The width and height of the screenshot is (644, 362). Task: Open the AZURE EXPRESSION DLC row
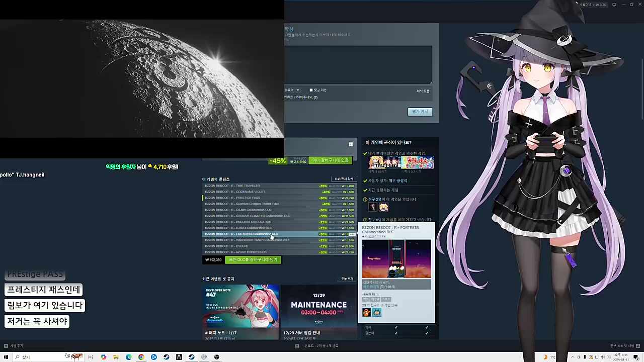[x=279, y=252]
